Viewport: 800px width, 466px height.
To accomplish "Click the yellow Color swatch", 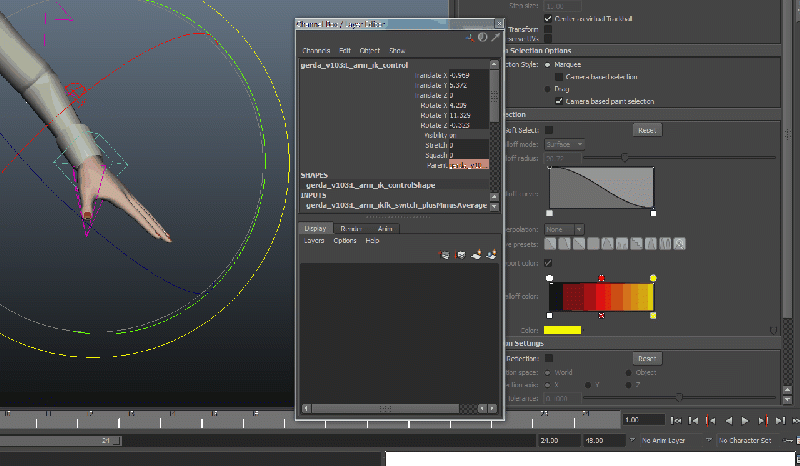I will (x=562, y=330).
